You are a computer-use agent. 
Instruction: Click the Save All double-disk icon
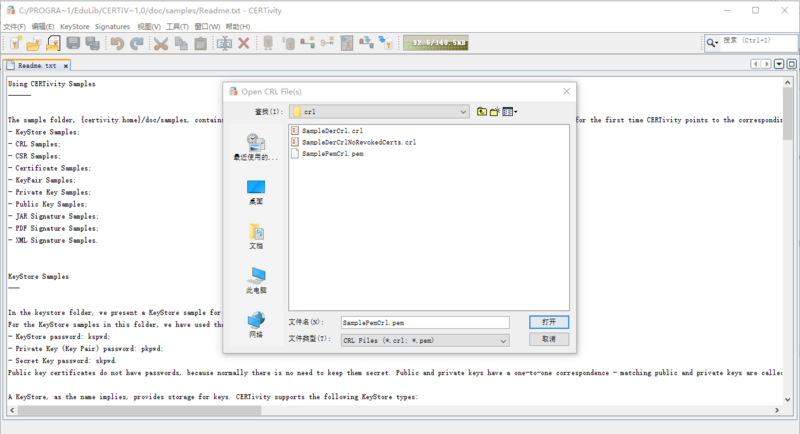(x=92, y=43)
